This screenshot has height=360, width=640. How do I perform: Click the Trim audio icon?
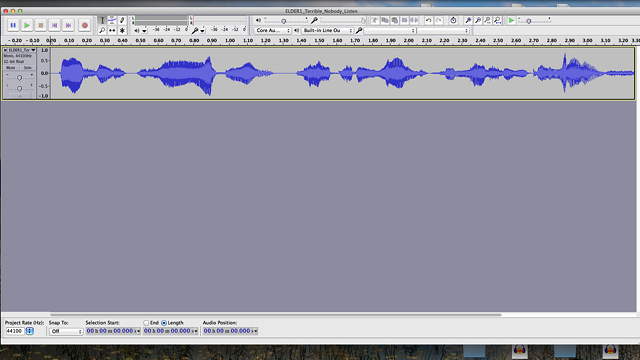(404, 20)
